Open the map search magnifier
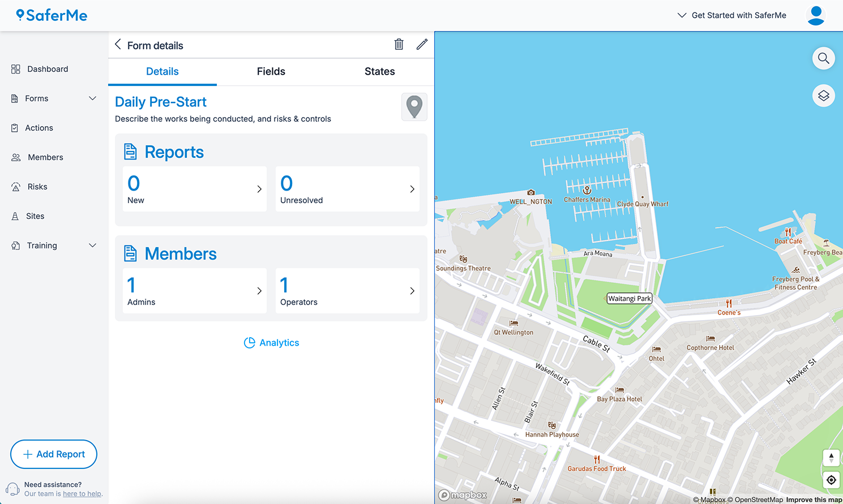 [823, 58]
